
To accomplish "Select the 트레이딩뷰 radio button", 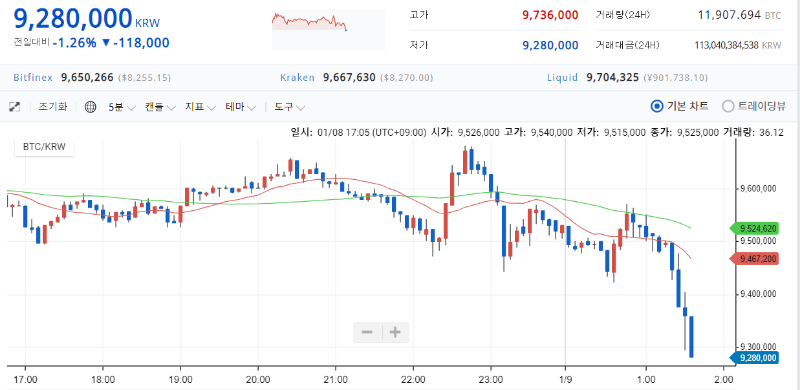I will tap(728, 107).
